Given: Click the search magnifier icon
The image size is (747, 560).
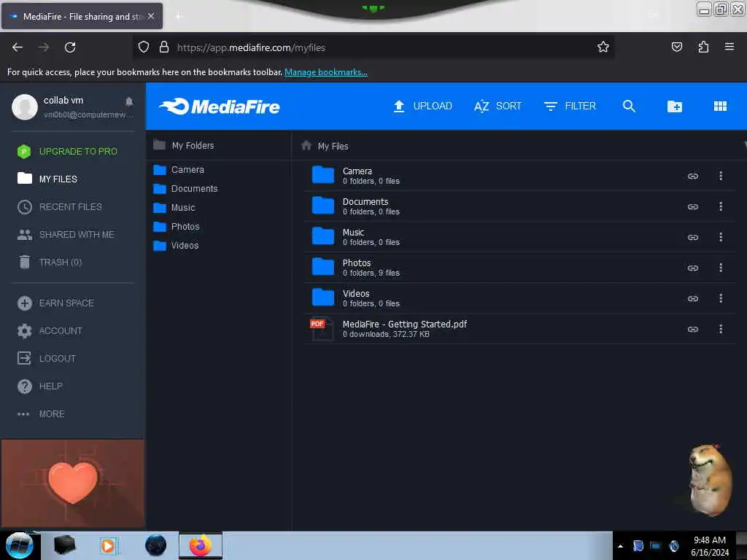Looking at the screenshot, I should pos(629,106).
